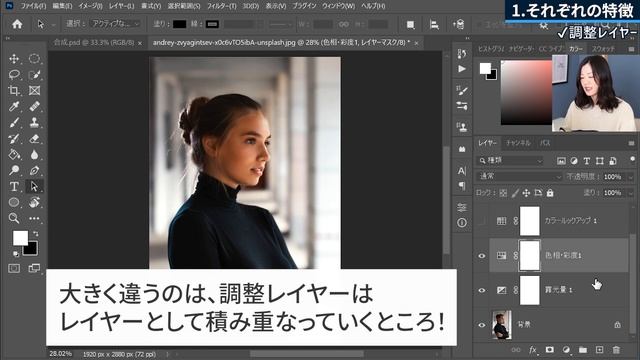Open the イメージ menu
The height and width of the screenshot is (360, 640).
[90, 6]
